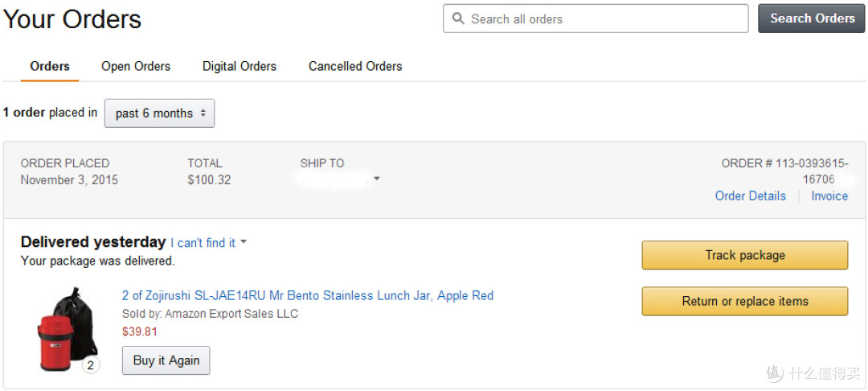Open the Mr Bento lunch jar thumbnail

67,330
